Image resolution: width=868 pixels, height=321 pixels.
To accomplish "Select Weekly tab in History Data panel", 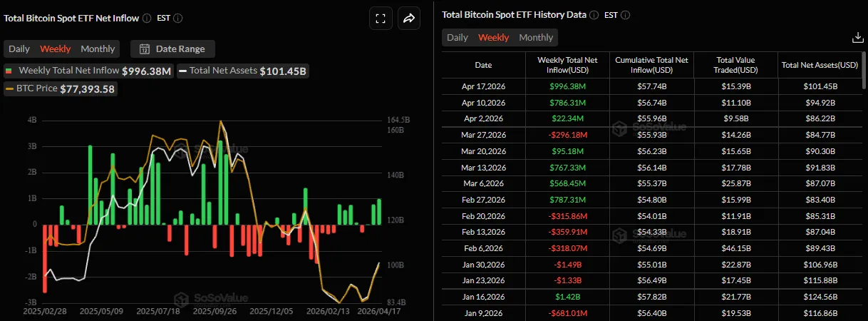I will pos(493,38).
